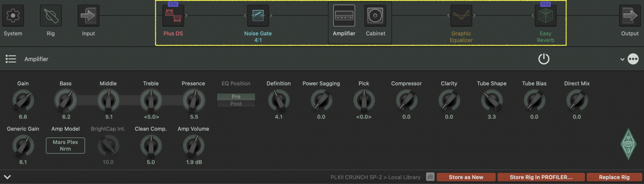Click the PLXII CRUNCH SP-2 Local Library path

click(375, 177)
